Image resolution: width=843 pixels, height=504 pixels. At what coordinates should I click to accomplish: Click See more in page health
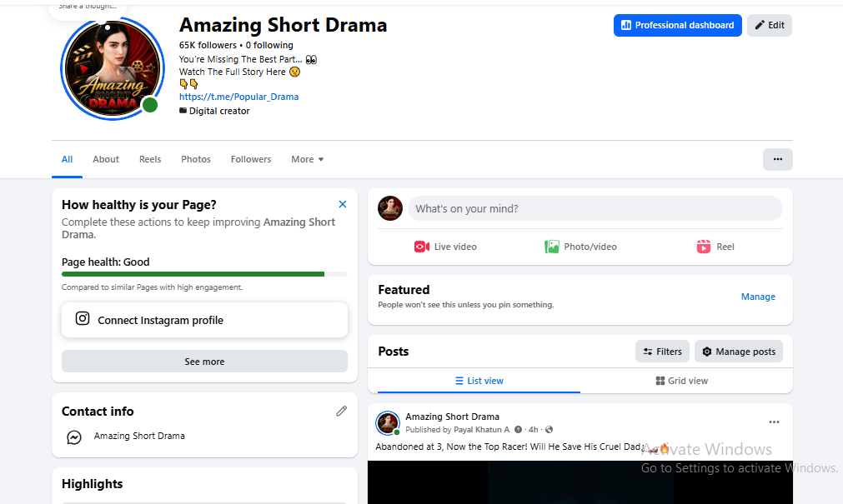(x=204, y=362)
